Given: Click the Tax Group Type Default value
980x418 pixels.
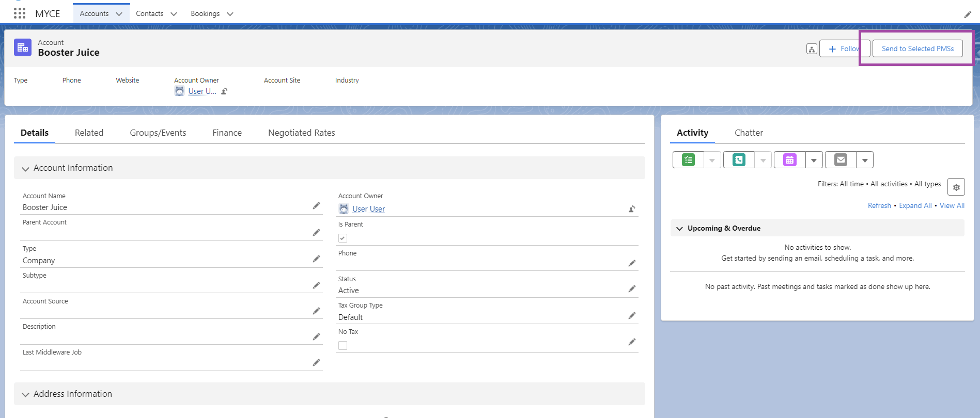Looking at the screenshot, I should (x=350, y=317).
